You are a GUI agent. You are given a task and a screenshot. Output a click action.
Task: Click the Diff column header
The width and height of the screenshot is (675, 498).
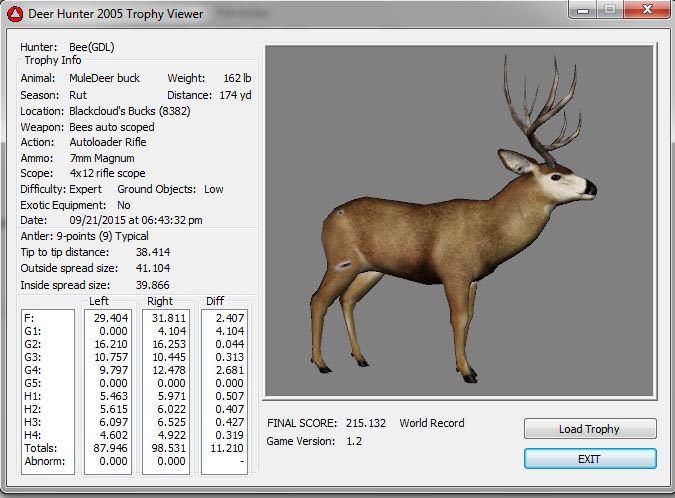point(215,301)
